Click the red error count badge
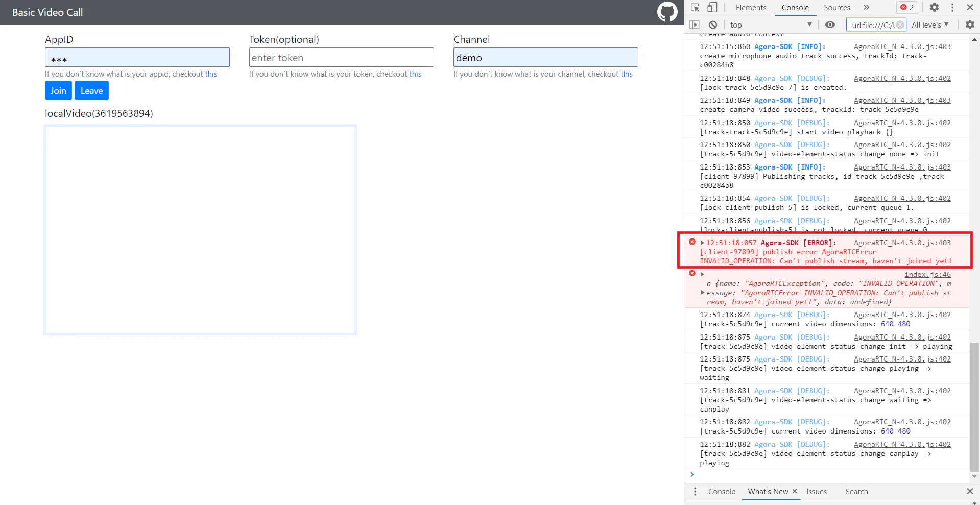The image size is (980, 505). click(x=907, y=8)
